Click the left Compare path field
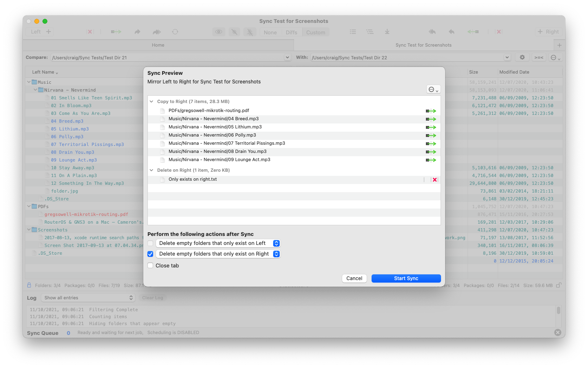 167,58
